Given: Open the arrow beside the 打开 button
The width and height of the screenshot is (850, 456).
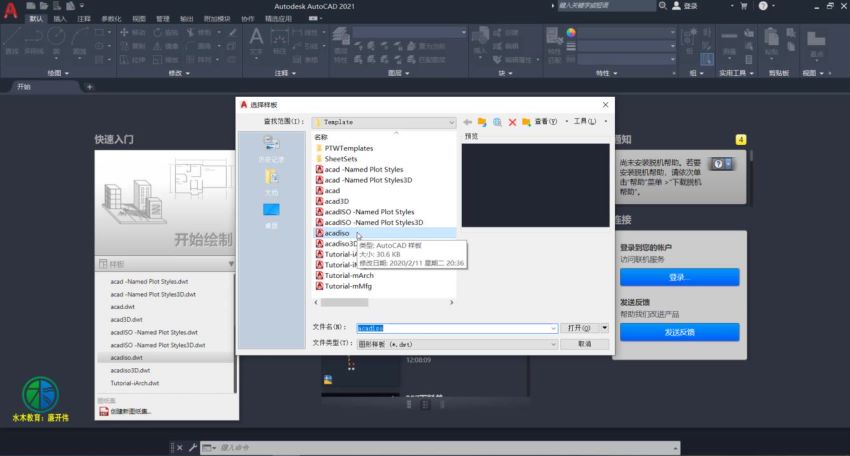Looking at the screenshot, I should (x=604, y=328).
